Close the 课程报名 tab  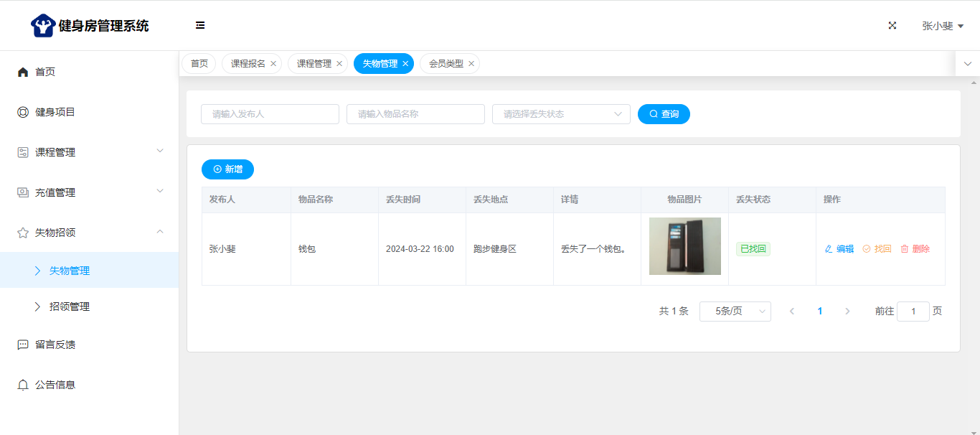point(273,64)
